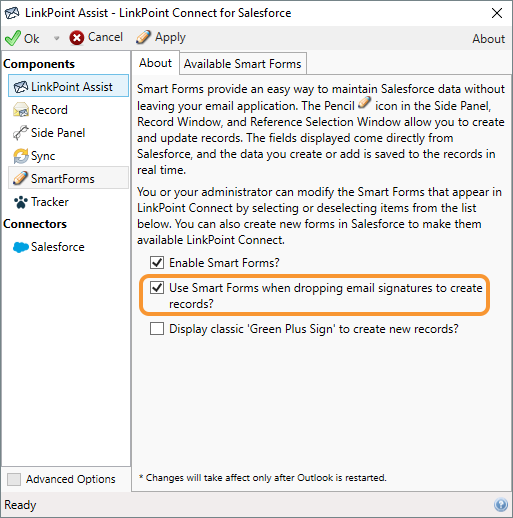Open the dropdown arrow next to Ok
513x518 pixels.
tap(56, 38)
